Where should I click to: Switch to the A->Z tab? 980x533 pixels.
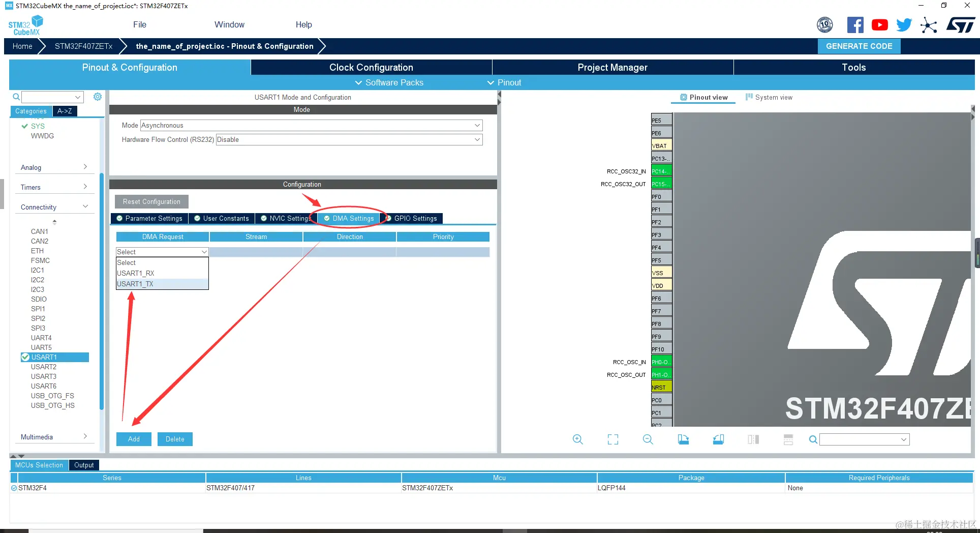[65, 111]
